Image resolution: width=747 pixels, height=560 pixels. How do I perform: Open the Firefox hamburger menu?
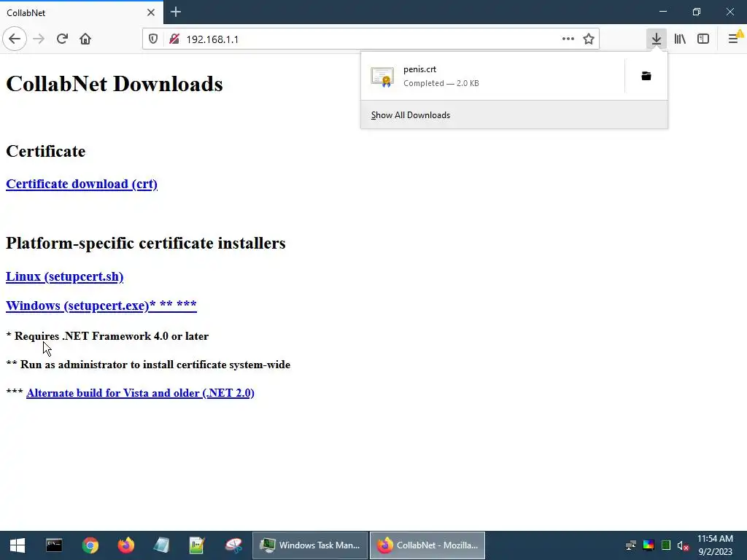coord(734,39)
